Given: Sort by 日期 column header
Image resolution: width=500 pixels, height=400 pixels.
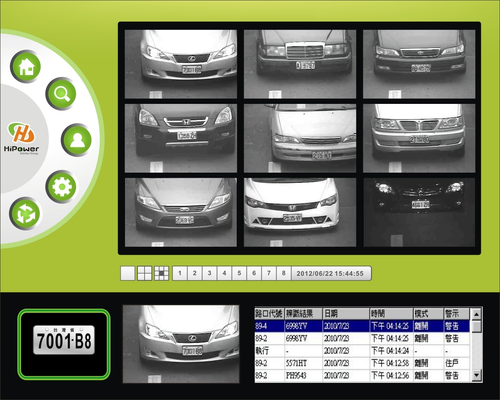Looking at the screenshot, I should coord(346,313).
